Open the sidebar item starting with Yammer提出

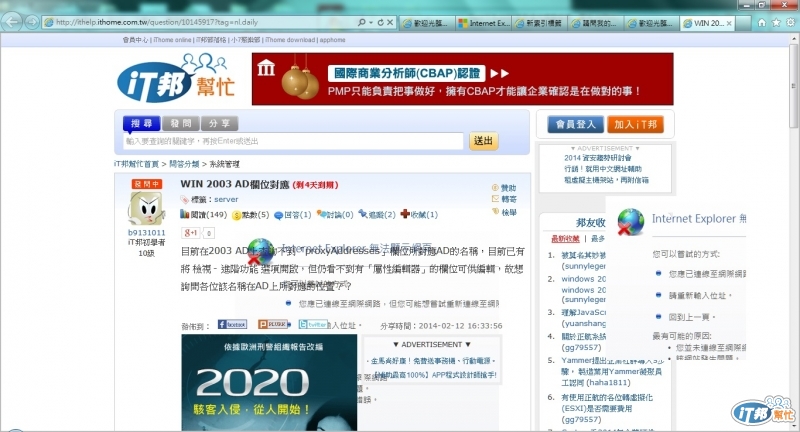pos(612,371)
